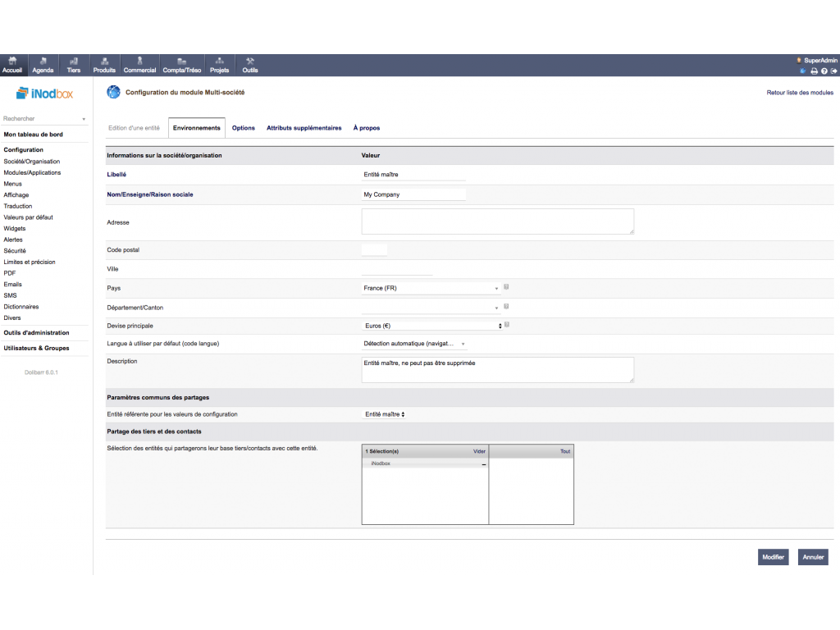
Task: Remove iNodbox from selection with minus
Action: (x=483, y=464)
